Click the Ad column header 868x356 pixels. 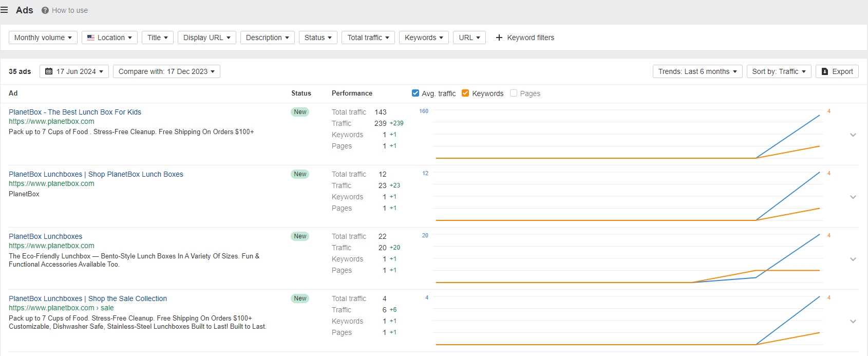coord(13,93)
